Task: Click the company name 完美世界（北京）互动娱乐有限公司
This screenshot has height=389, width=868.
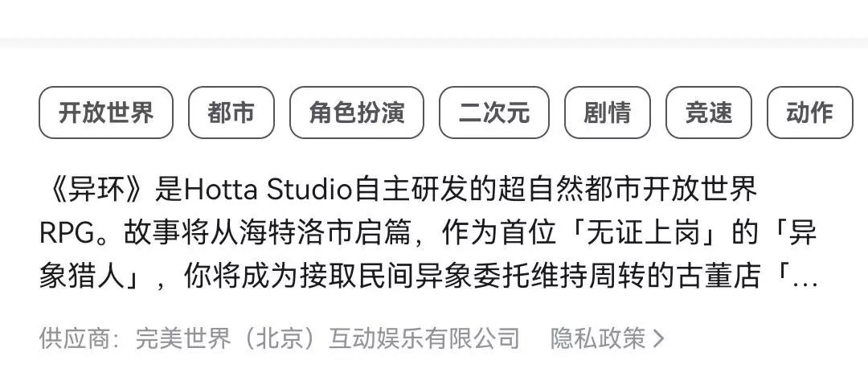Action: (327, 338)
